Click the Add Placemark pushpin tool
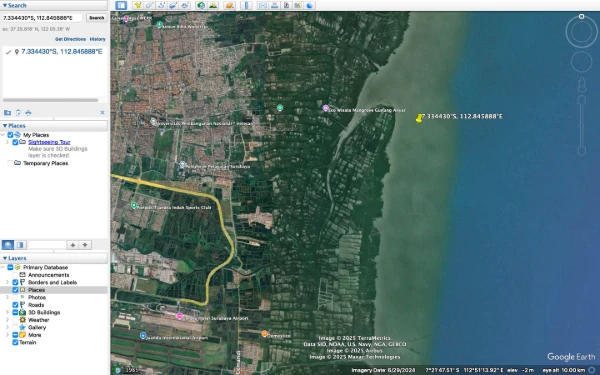The image size is (600, 375). pyautogui.click(x=138, y=5)
